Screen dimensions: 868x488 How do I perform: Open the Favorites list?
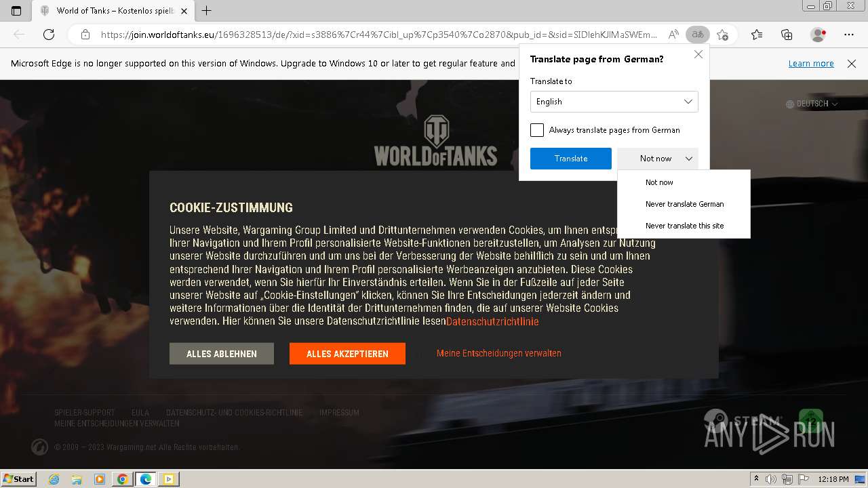pyautogui.click(x=757, y=35)
